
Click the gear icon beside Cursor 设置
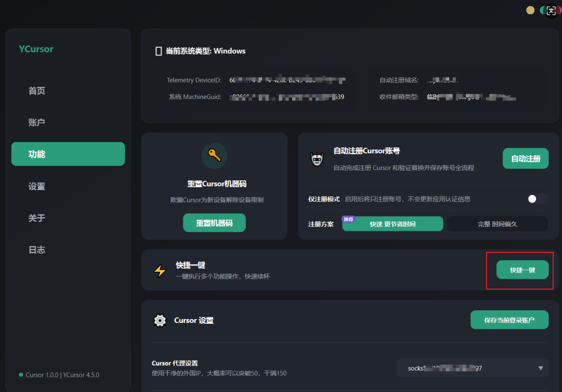click(x=160, y=320)
